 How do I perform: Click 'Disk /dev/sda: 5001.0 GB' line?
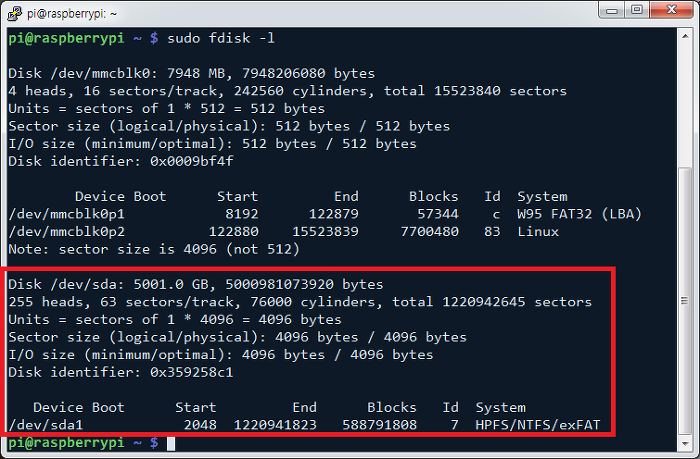tap(196, 284)
